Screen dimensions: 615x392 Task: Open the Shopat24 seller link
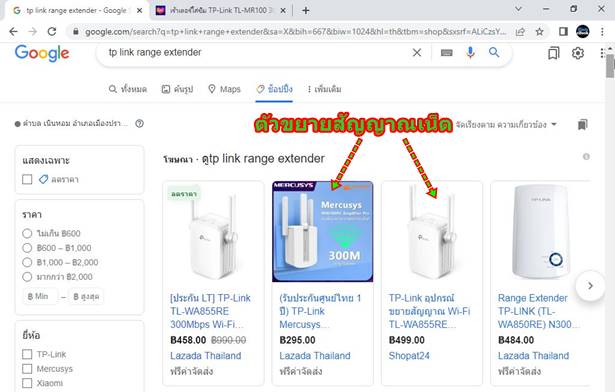pyautogui.click(x=409, y=356)
